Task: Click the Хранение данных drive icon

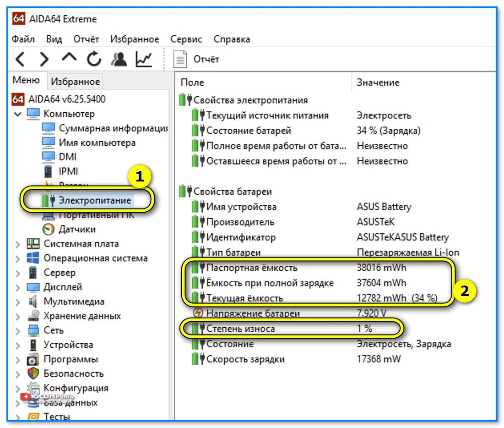Action: pyautogui.click(x=33, y=316)
